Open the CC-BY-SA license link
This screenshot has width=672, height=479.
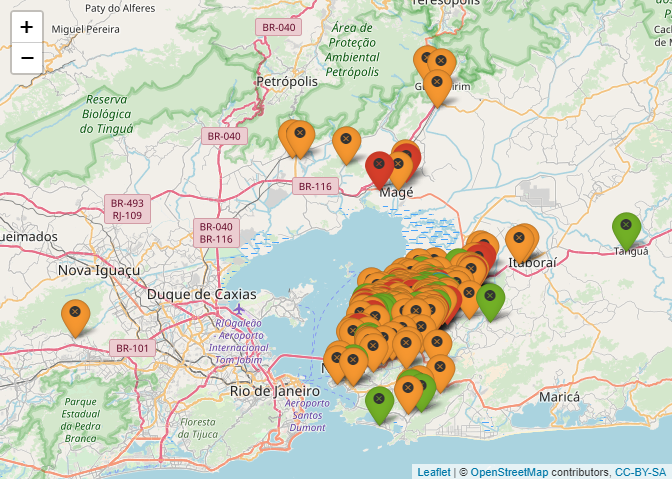tap(640, 472)
